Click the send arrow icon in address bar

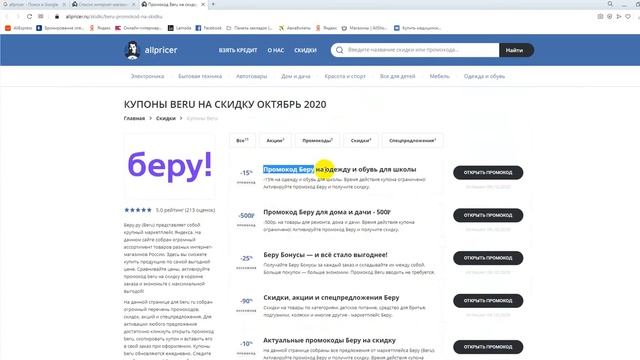pyautogui.click(x=619, y=16)
